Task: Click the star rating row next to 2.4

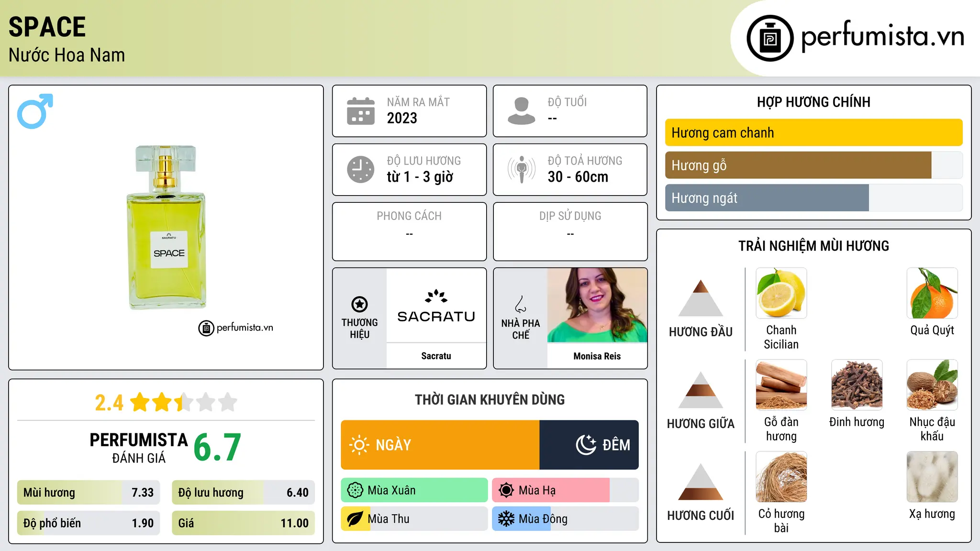Action: click(x=184, y=402)
